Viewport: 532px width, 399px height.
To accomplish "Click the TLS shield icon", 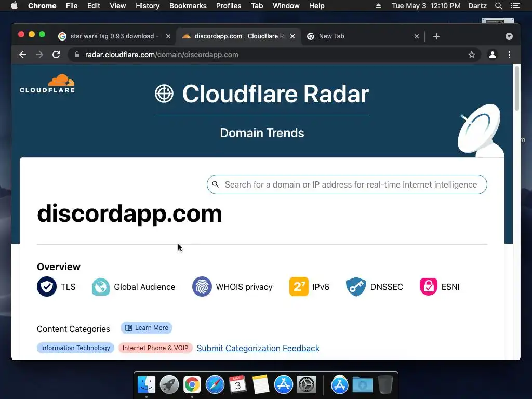I will [x=47, y=287].
